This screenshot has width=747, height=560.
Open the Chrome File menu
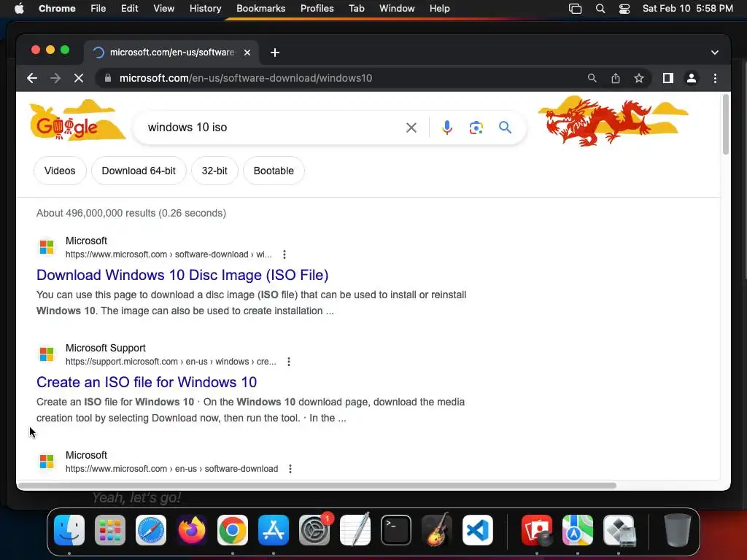coord(98,9)
